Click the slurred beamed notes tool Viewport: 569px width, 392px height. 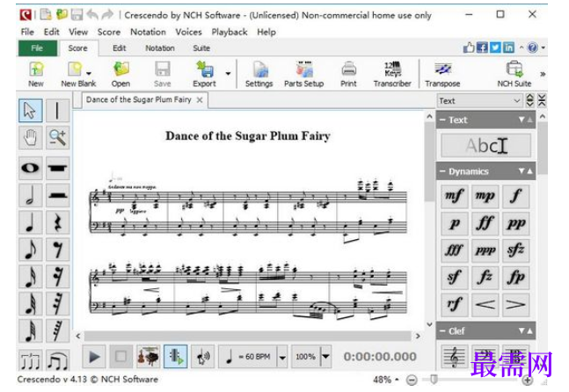click(x=57, y=360)
